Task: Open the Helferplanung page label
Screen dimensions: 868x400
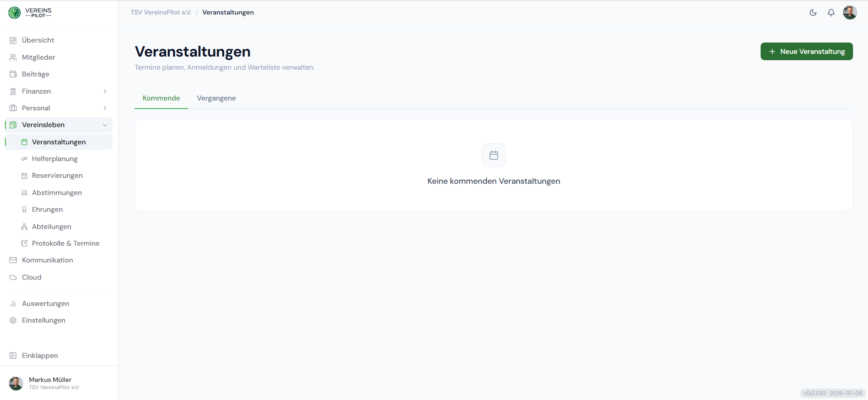Action: [x=55, y=159]
